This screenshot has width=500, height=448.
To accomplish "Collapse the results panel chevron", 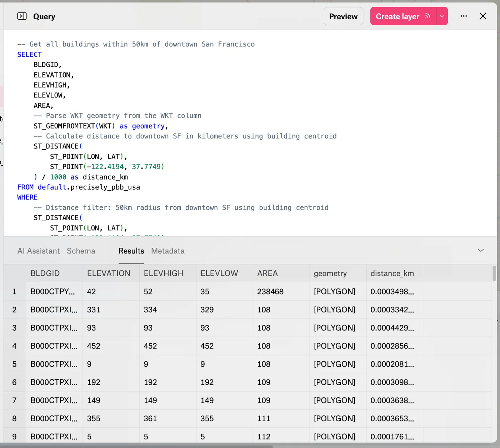I will (481, 250).
